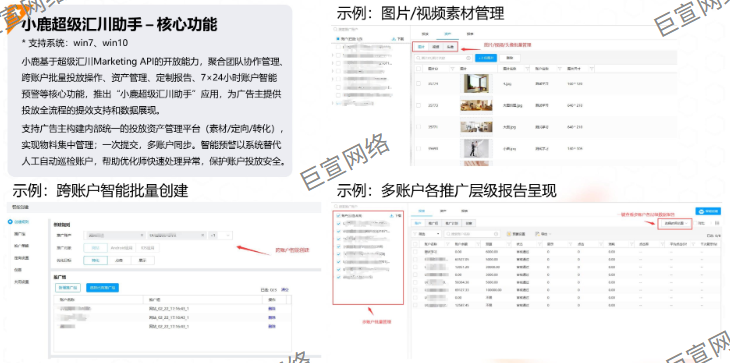Image resolution: width=730 pixels, height=363 pixels.
Task: Click blue button at report example top-right corner
Action: tap(708, 211)
